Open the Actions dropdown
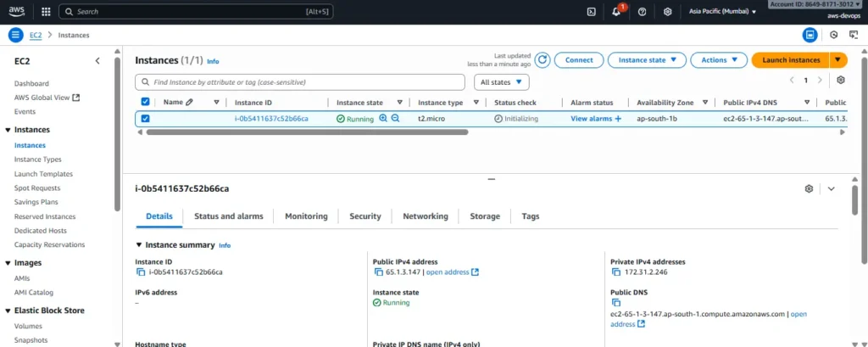This screenshot has width=868, height=347. (719, 60)
